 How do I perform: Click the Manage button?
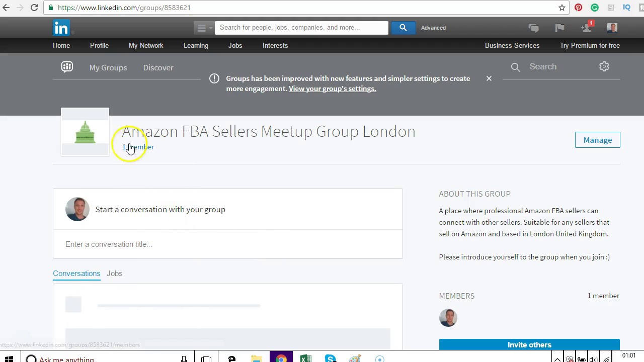tap(598, 140)
